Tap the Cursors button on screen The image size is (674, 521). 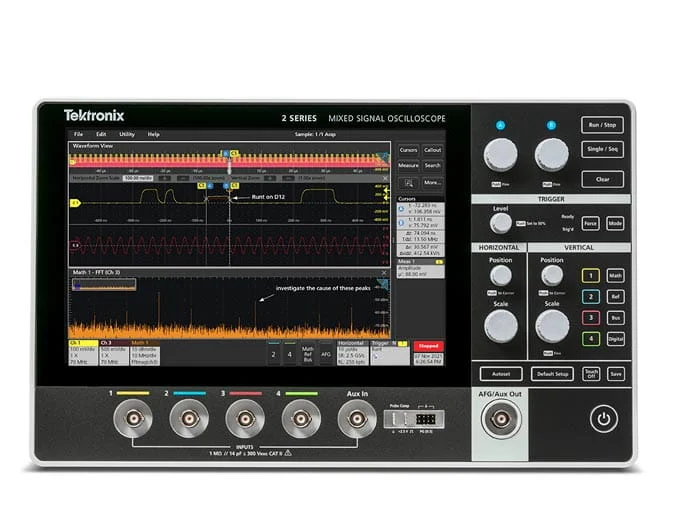[408, 150]
